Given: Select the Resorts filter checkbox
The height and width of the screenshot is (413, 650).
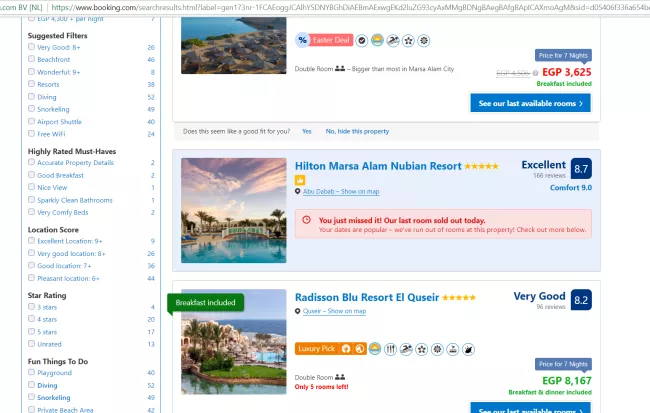Looking at the screenshot, I should tap(32, 84).
